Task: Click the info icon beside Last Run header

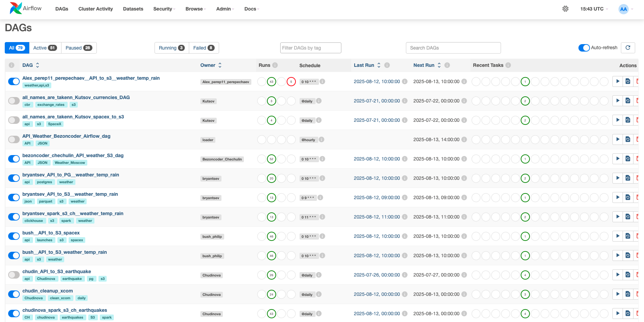Action: coord(387,65)
